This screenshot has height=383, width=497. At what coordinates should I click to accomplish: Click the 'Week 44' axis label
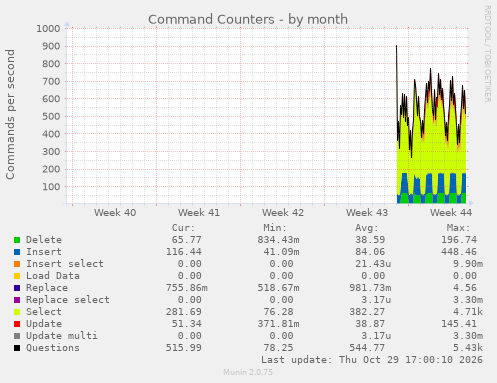[451, 213]
